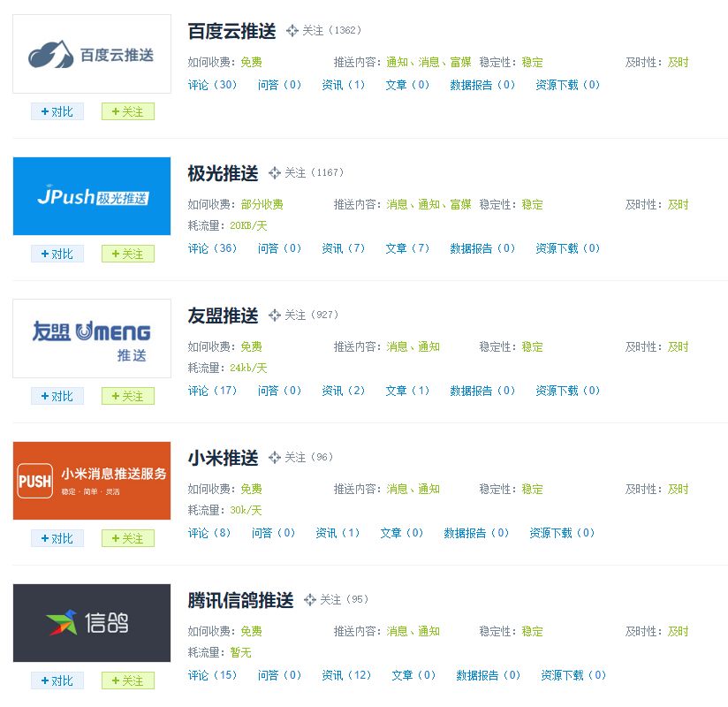Open 资讯 (12) for 腾讯信鸽推送
The height and width of the screenshot is (707, 728).
(x=346, y=674)
